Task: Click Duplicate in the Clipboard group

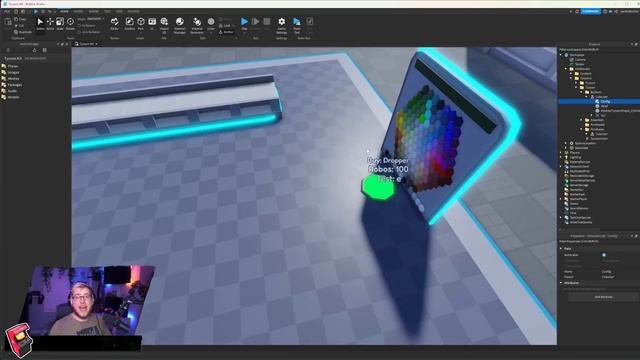Action: (23, 32)
